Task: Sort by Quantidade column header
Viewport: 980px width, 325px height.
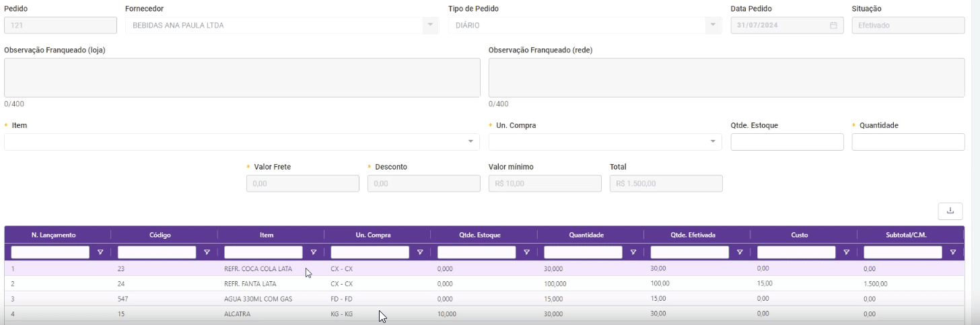Action: (x=590, y=235)
